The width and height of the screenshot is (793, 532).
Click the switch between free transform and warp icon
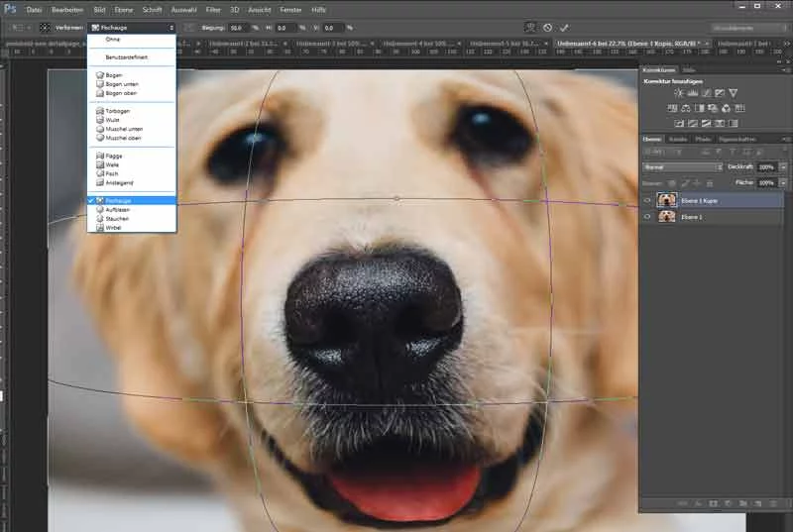tap(529, 28)
